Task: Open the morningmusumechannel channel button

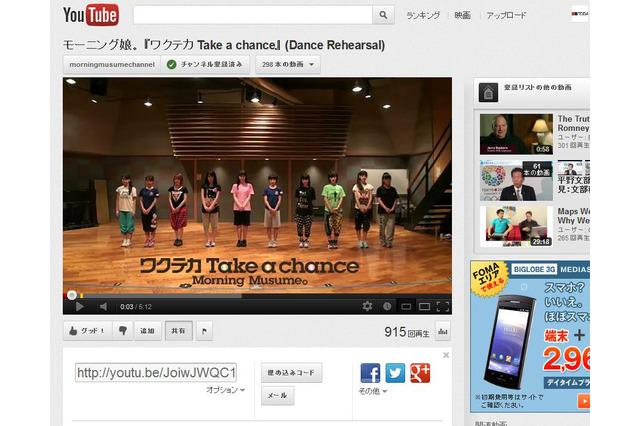Action: (x=112, y=64)
